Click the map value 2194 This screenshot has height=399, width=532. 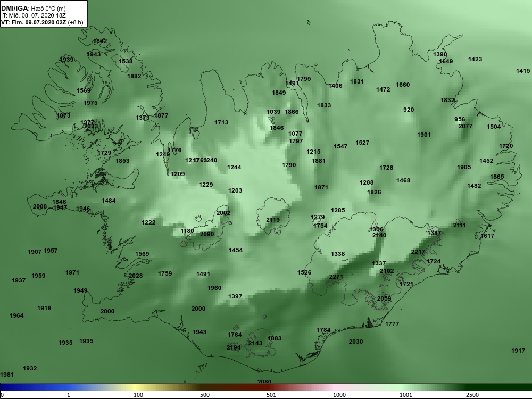coord(234,347)
